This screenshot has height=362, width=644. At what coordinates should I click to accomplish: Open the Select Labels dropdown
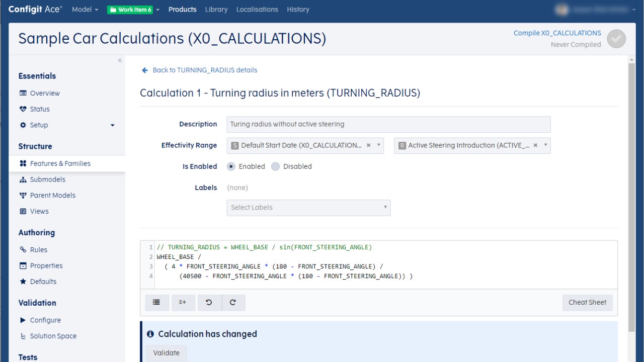pyautogui.click(x=308, y=208)
